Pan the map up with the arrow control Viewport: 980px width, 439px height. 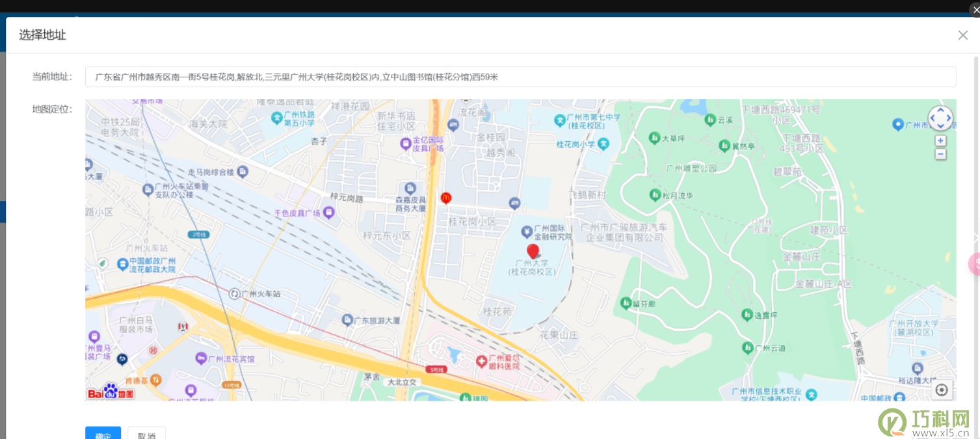(x=940, y=111)
